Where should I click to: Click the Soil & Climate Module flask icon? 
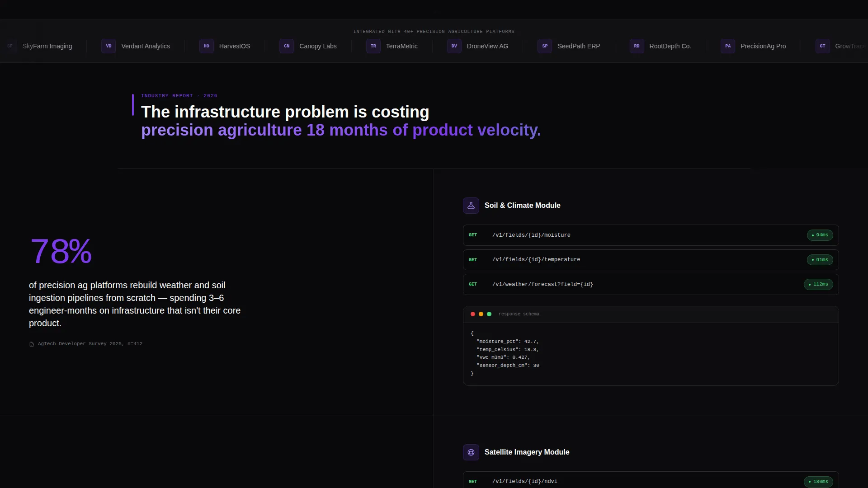(471, 206)
